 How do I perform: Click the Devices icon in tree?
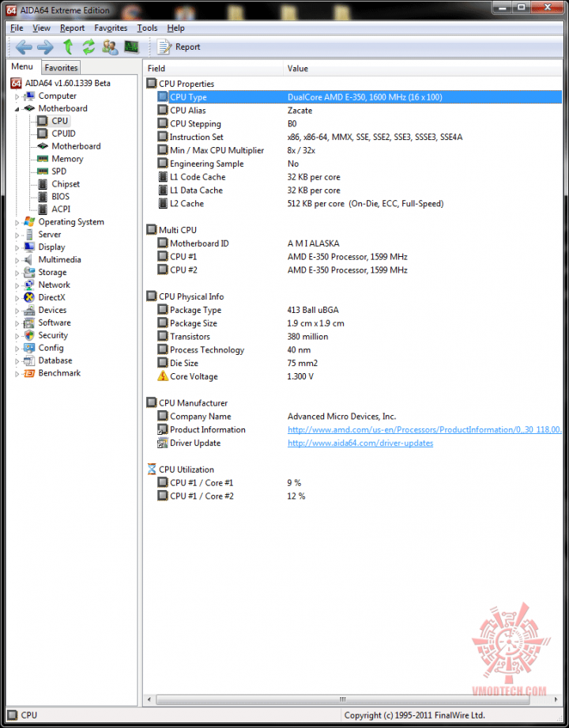pos(29,310)
